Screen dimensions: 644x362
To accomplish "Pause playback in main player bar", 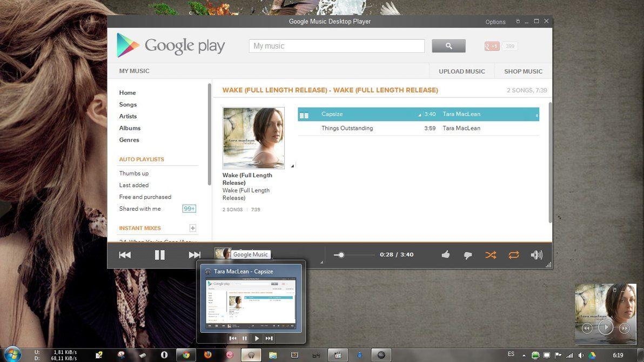I will pyautogui.click(x=160, y=255).
